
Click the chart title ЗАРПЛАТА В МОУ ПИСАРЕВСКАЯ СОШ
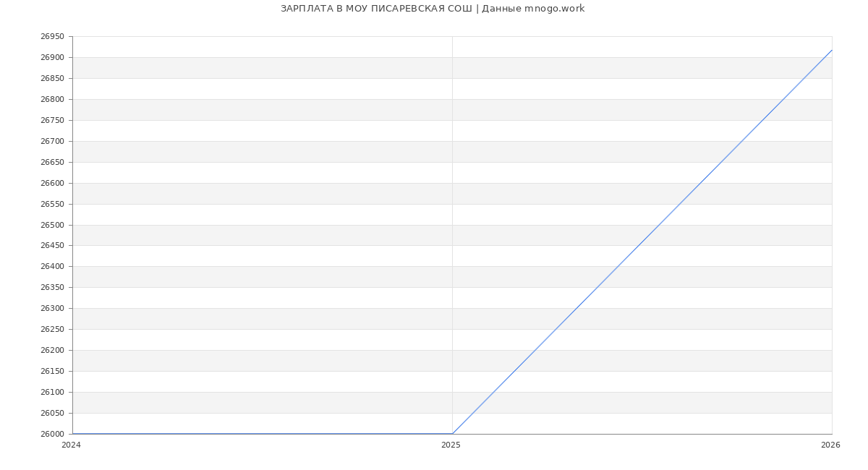pyautogui.click(x=375, y=9)
